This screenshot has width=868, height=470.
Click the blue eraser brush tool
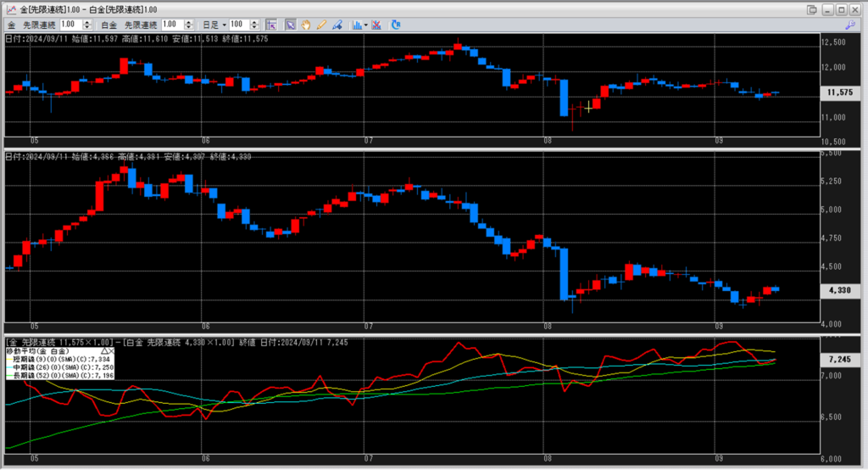coord(336,25)
